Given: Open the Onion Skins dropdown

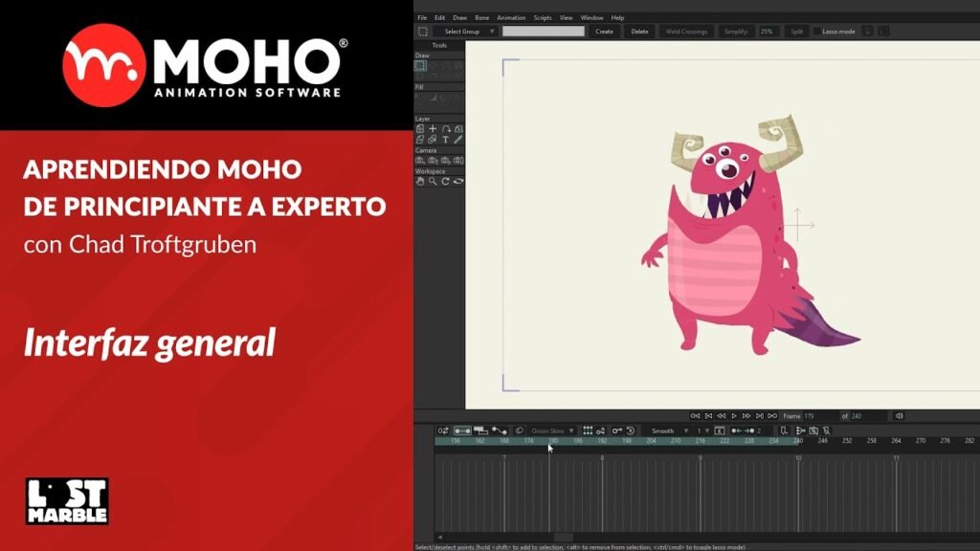Looking at the screenshot, I should (552, 430).
